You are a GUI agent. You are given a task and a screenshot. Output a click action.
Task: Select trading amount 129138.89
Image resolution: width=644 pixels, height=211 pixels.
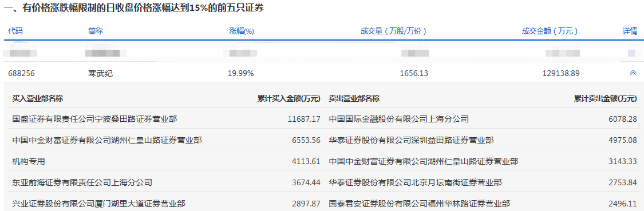pos(561,74)
